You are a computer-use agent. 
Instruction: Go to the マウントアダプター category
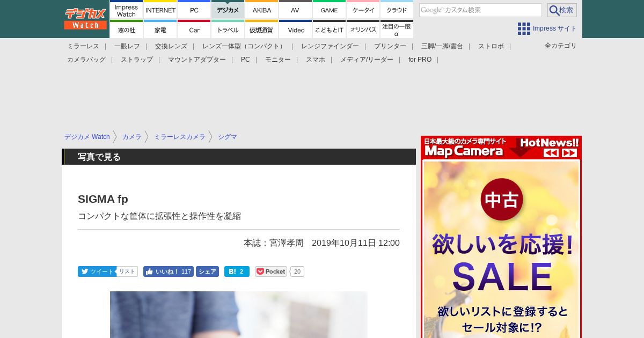[x=197, y=60]
